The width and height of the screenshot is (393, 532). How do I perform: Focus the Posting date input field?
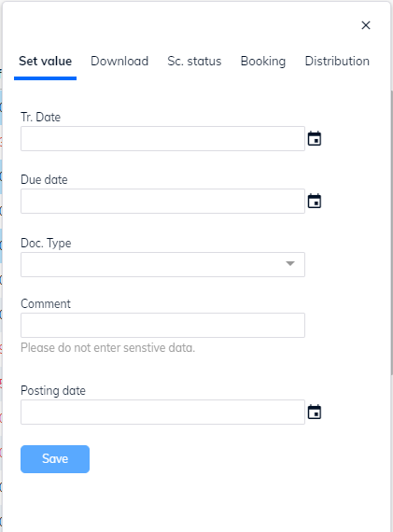click(x=162, y=412)
